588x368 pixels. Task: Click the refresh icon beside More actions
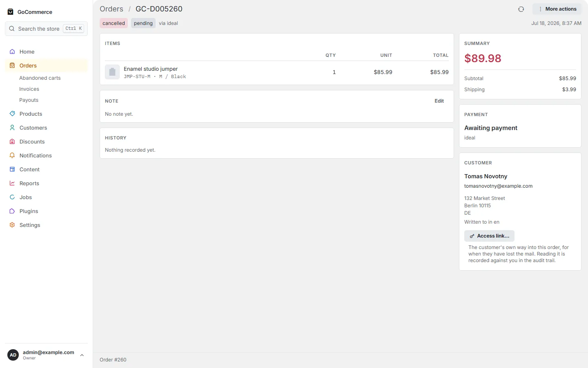click(521, 9)
